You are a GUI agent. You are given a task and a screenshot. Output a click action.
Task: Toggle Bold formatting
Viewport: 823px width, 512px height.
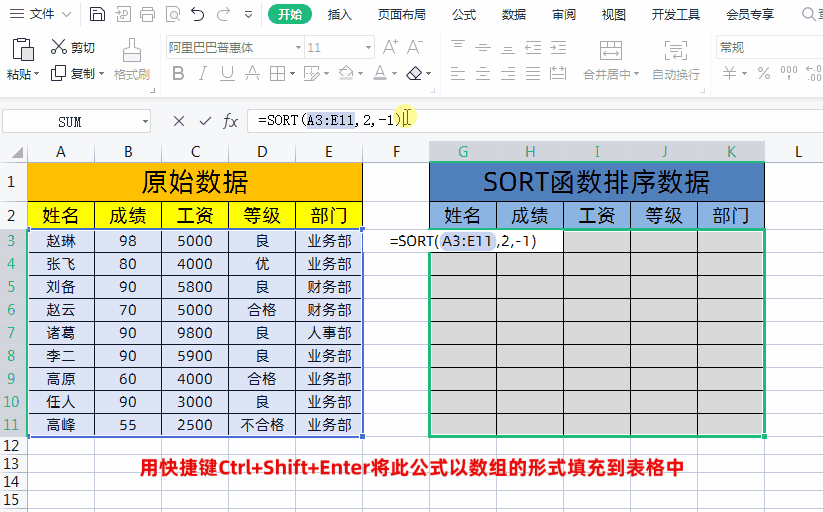point(178,74)
